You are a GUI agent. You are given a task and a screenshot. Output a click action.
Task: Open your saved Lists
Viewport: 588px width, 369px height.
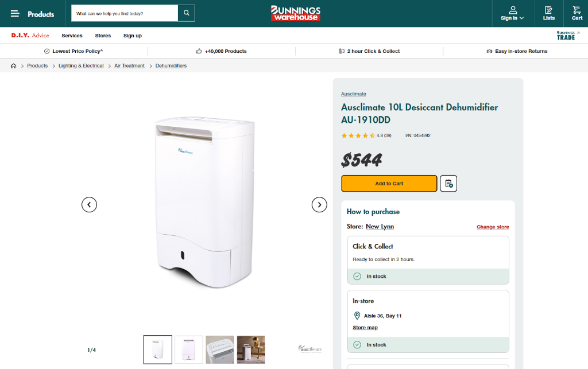548,13
